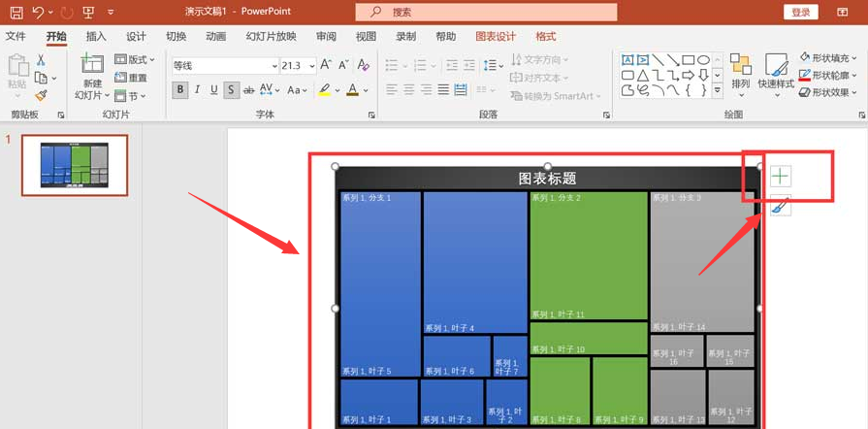Select the right block arrow shape
Image resolution: width=868 pixels, height=429 pixels.
[x=688, y=75]
